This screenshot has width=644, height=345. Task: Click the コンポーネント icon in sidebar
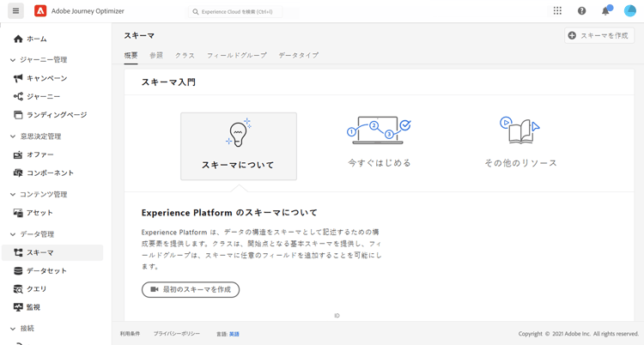coord(18,172)
